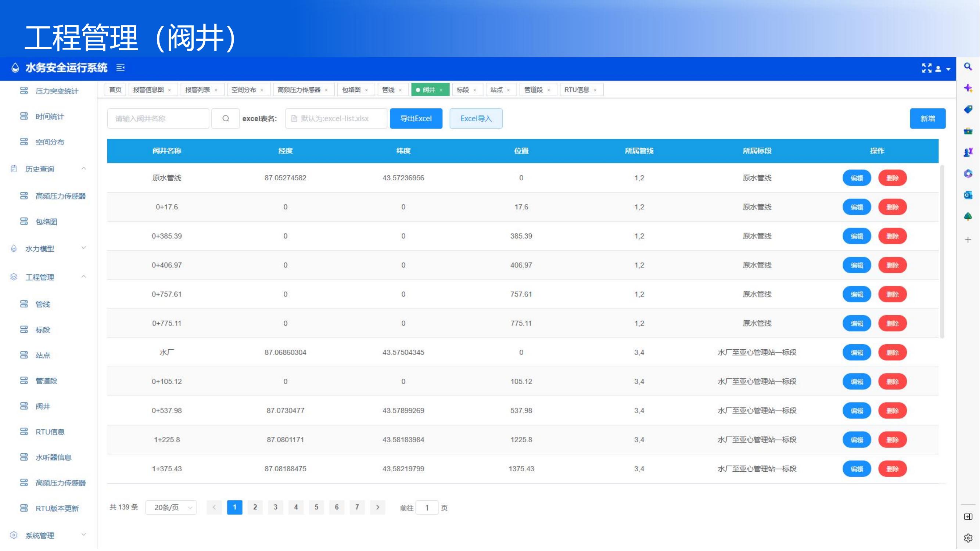Open 水听器信息 in the sidebar menu
The height and width of the screenshot is (551, 980).
pos(53,457)
